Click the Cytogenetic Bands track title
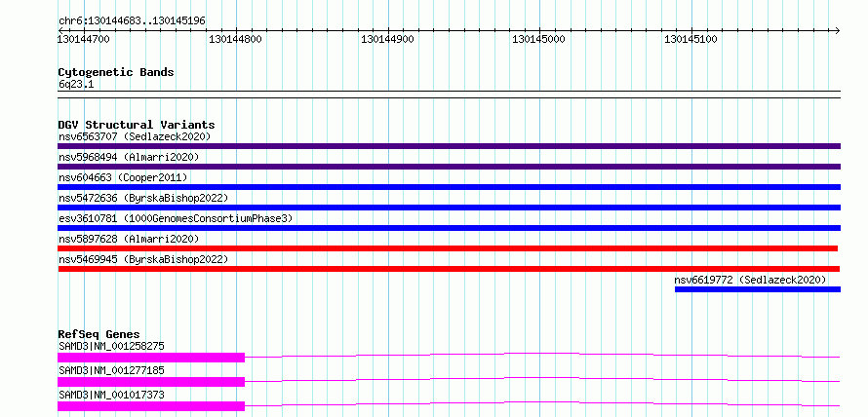Image resolution: width=868 pixels, height=417 pixels. click(x=116, y=72)
